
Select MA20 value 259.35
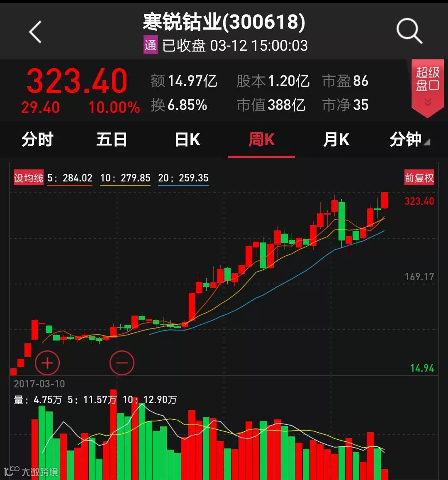tap(194, 178)
